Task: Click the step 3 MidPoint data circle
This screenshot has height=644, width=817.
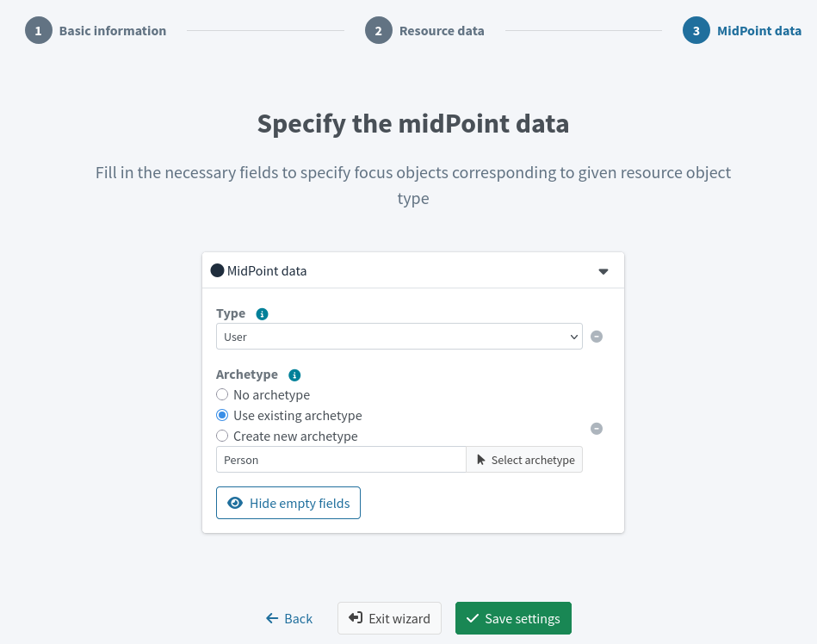Action: tap(697, 30)
